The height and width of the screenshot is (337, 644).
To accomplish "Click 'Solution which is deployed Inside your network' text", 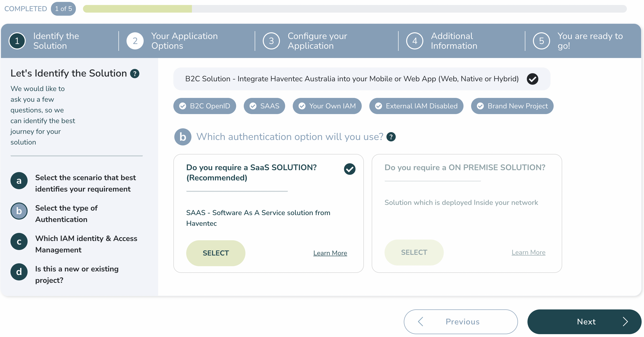I will [x=461, y=202].
